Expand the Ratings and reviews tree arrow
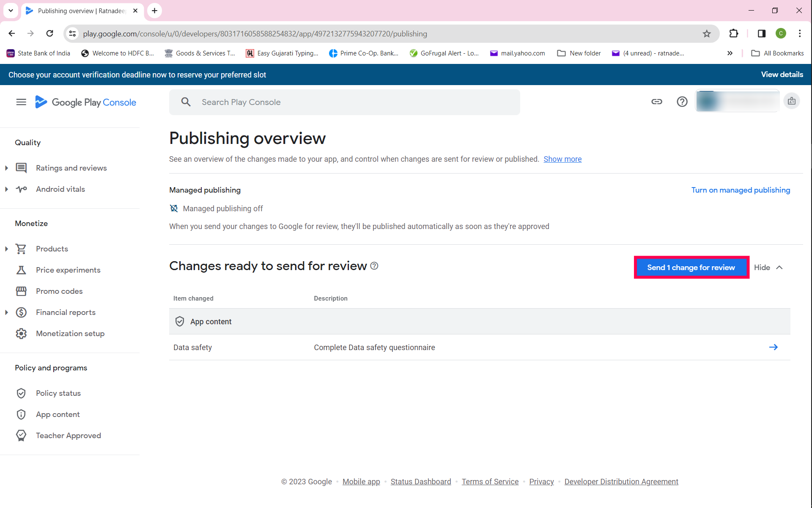The width and height of the screenshot is (812, 508). [6, 168]
